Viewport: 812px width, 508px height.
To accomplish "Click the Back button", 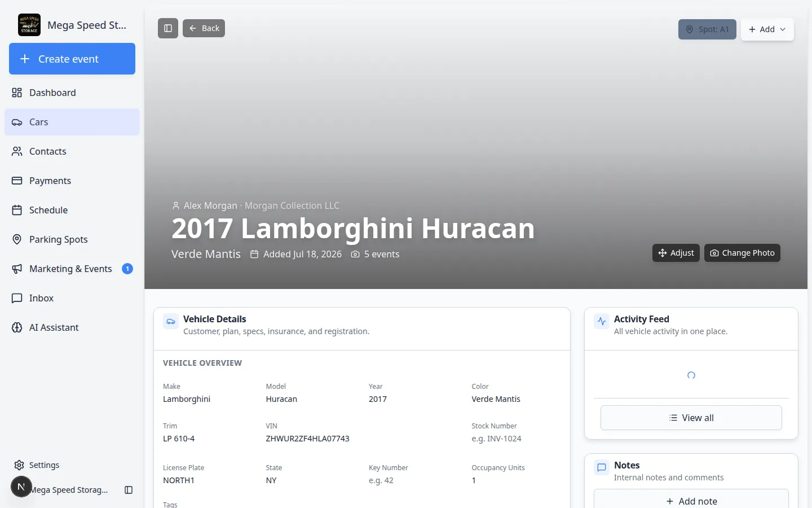I will (x=204, y=28).
